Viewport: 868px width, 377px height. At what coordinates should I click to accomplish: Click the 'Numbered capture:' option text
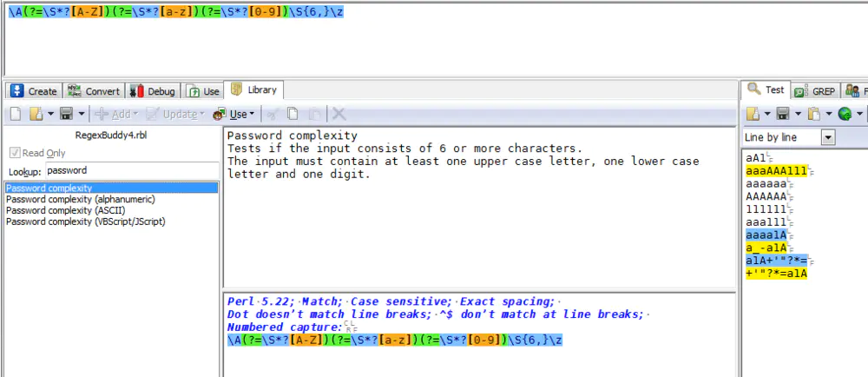285,327
